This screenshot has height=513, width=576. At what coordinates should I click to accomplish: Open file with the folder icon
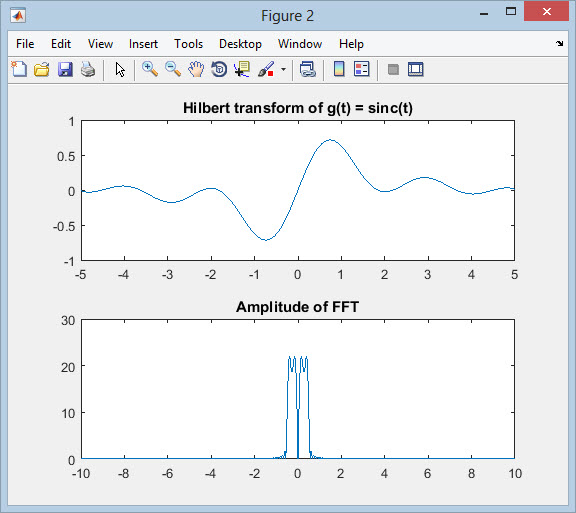point(42,69)
